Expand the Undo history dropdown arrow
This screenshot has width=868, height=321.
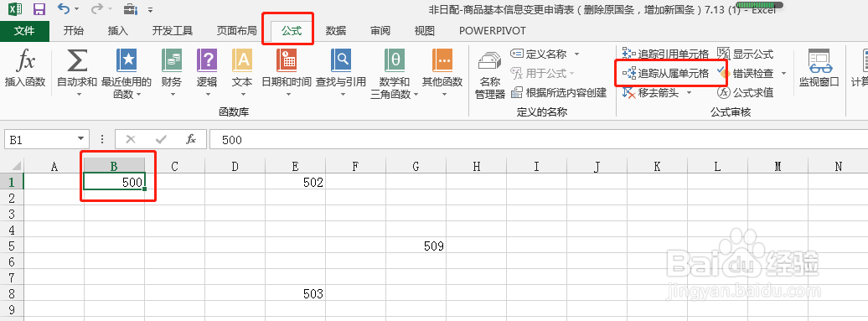click(77, 9)
